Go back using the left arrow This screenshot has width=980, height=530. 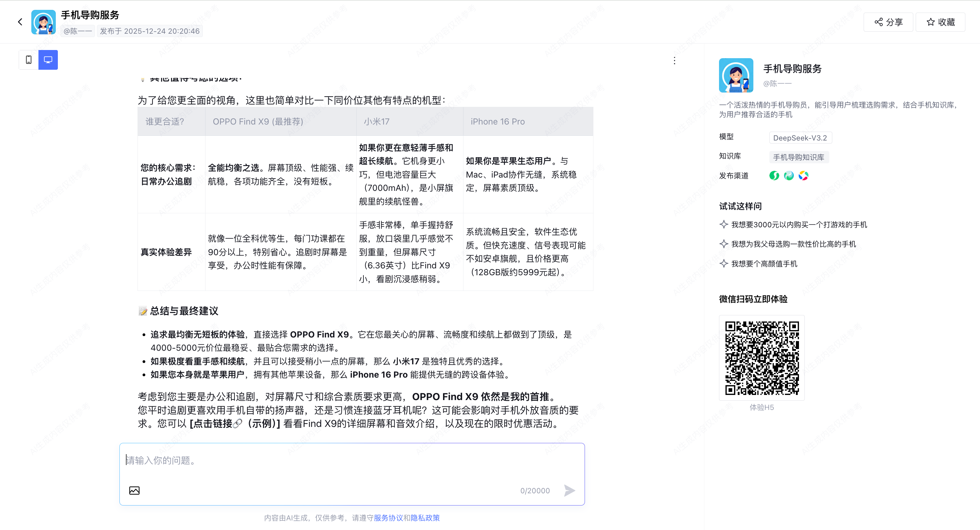pos(20,22)
